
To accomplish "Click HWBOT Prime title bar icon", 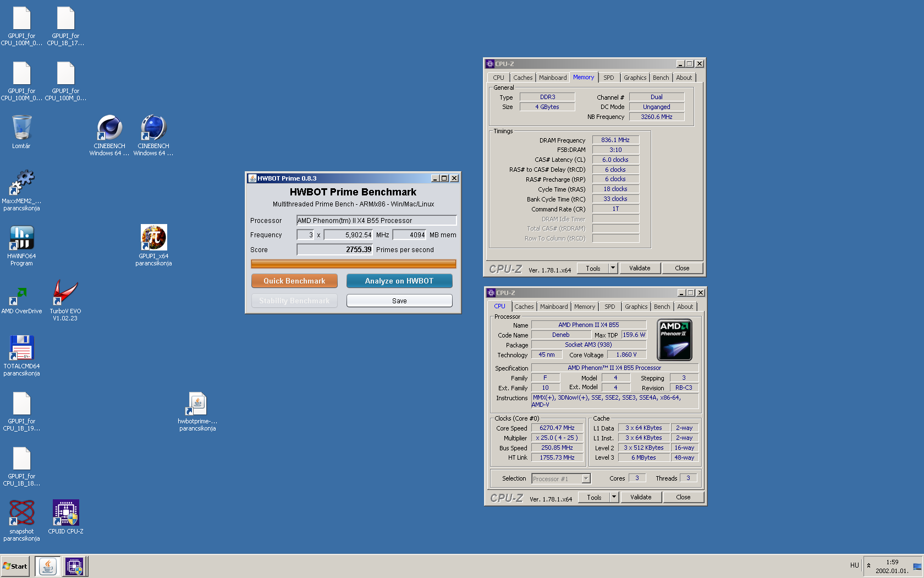I will 252,178.
